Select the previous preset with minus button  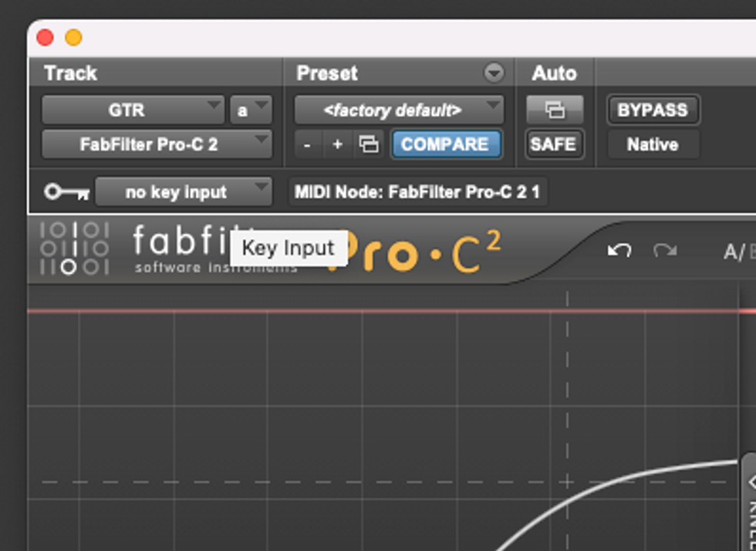(x=308, y=144)
